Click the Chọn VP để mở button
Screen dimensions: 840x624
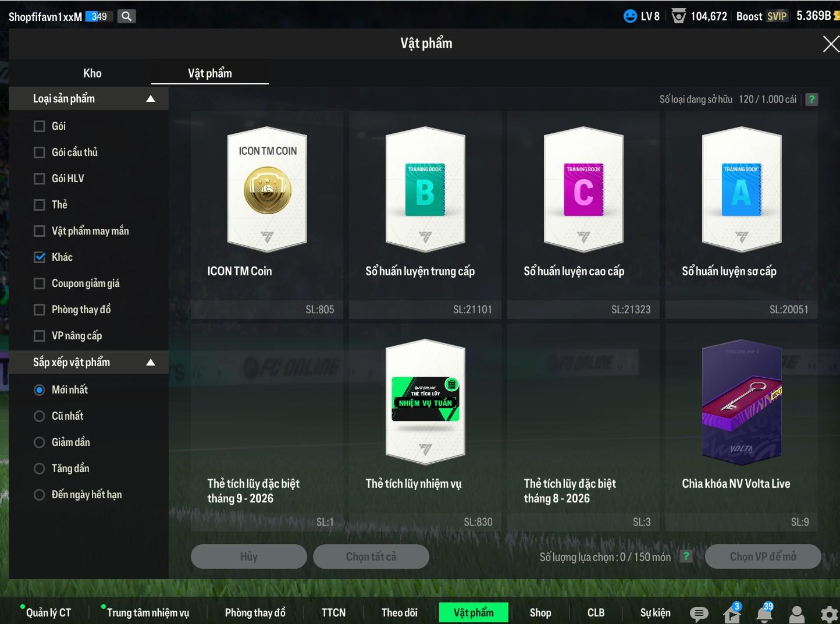tap(763, 556)
